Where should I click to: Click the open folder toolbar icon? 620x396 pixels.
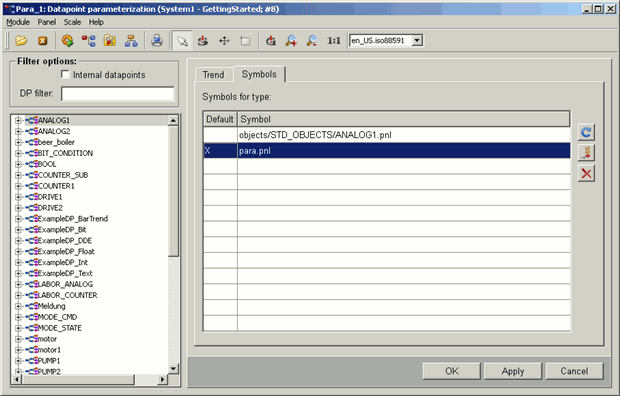pyautogui.click(x=21, y=40)
